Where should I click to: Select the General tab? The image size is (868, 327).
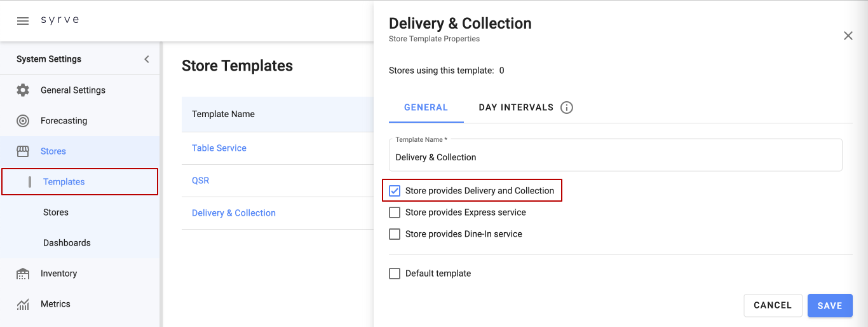pyautogui.click(x=426, y=108)
